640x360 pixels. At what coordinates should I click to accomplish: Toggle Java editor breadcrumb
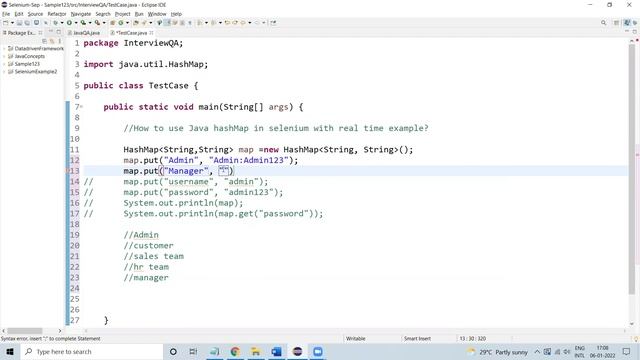(x=160, y=23)
